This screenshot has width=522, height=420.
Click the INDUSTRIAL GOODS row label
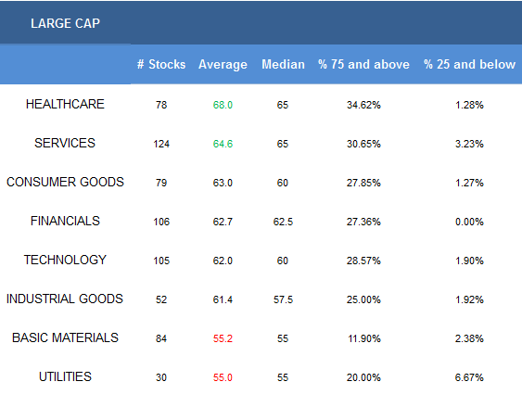coord(65,299)
